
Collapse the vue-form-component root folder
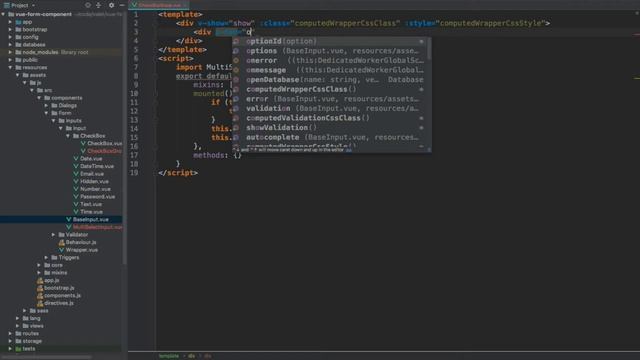(x=4, y=14)
